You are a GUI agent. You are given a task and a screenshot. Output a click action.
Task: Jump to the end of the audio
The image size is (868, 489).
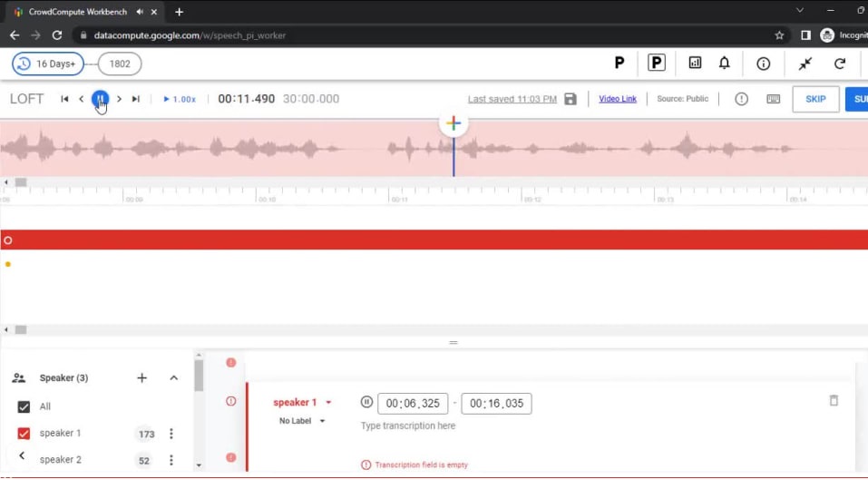136,99
